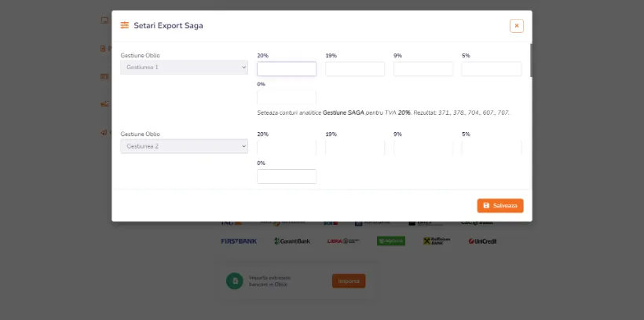This screenshot has height=320, width=644.
Task: Focus the 19% field for Gestiunea 2
Action: tap(355, 148)
